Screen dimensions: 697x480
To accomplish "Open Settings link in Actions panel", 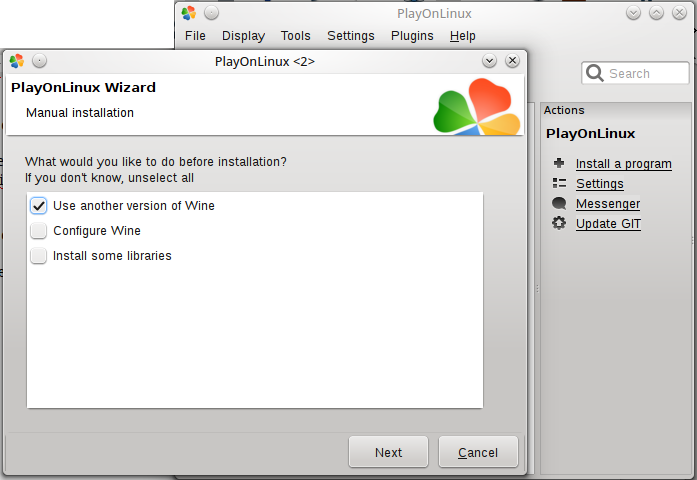I will 600,184.
